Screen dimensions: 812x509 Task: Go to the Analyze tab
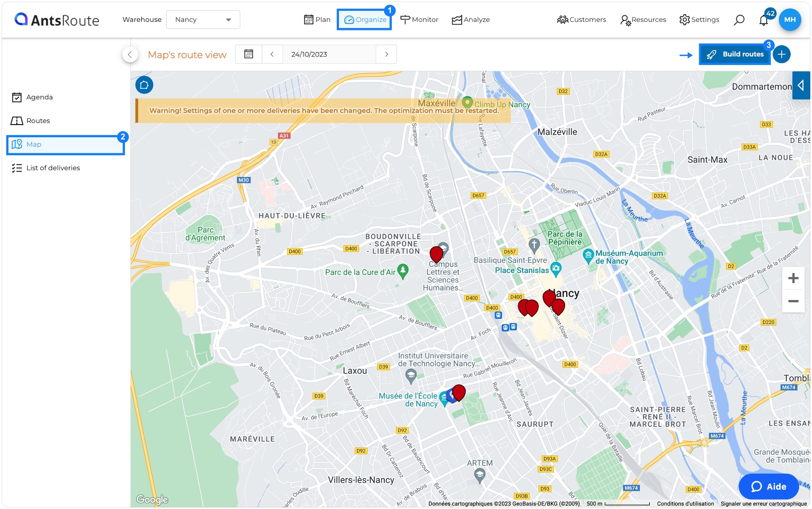tap(470, 20)
